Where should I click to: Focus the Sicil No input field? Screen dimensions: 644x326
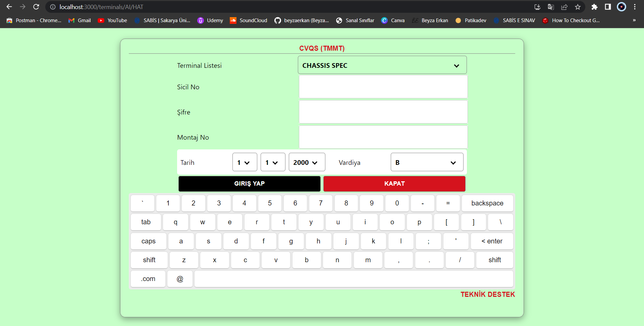click(x=383, y=87)
